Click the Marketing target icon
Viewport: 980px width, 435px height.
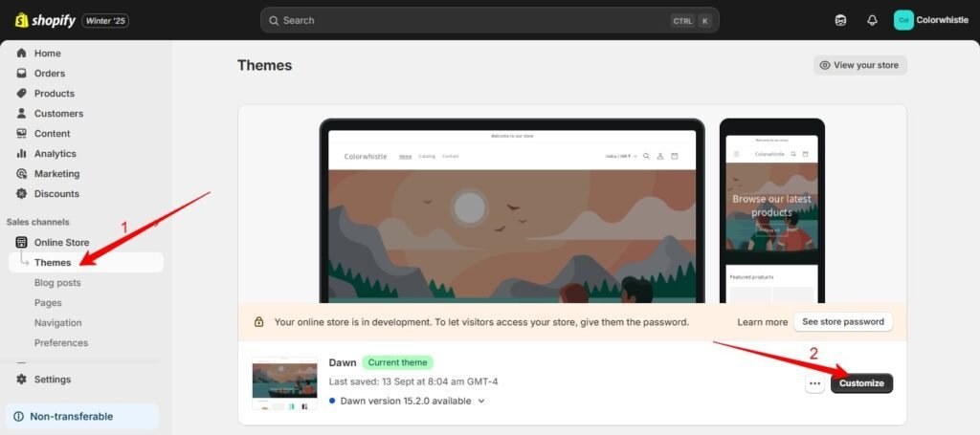click(x=21, y=173)
